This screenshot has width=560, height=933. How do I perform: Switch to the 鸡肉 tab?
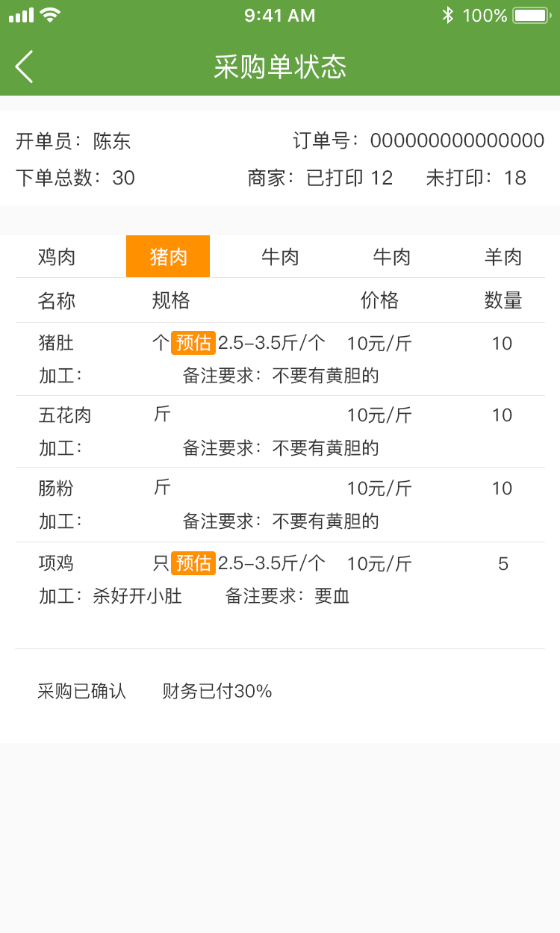57,257
